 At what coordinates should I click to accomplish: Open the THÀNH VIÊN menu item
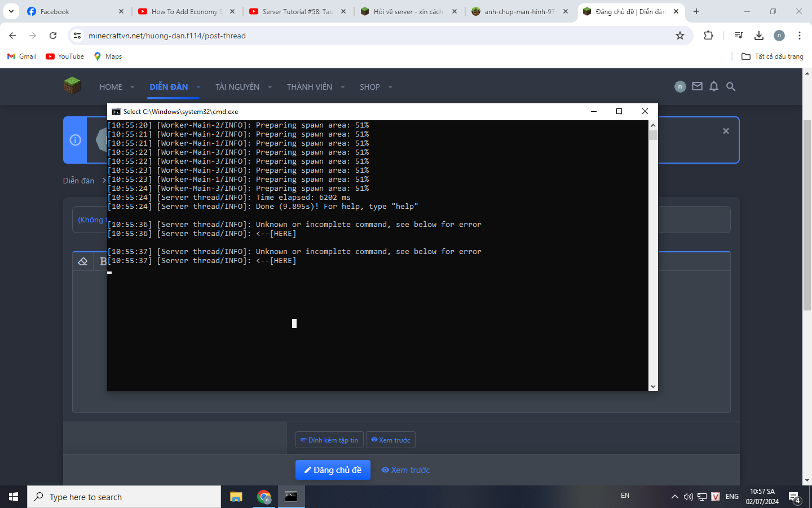tap(310, 87)
